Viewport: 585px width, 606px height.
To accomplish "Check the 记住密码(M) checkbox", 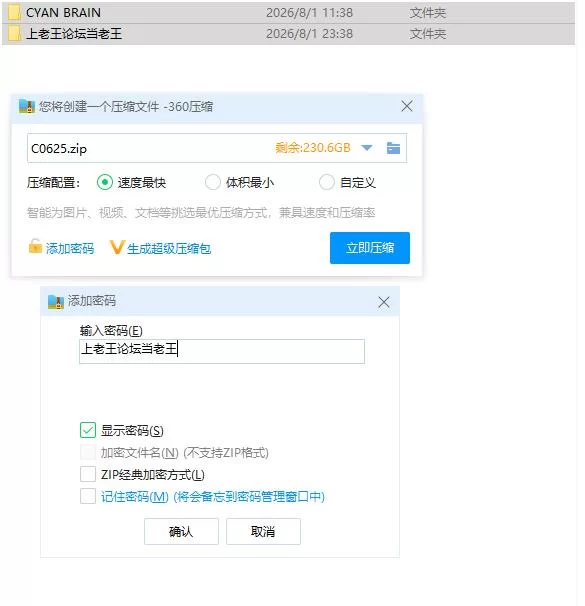I will point(88,496).
